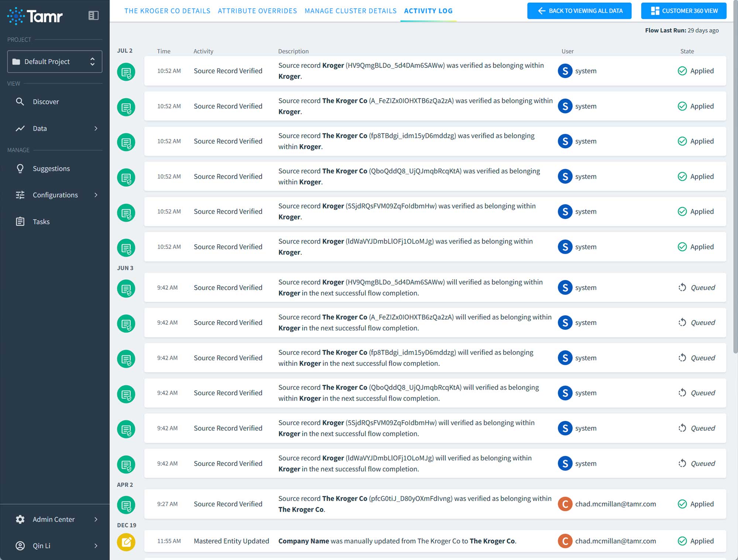Switch to The Kroger Co Details tab

click(x=167, y=11)
